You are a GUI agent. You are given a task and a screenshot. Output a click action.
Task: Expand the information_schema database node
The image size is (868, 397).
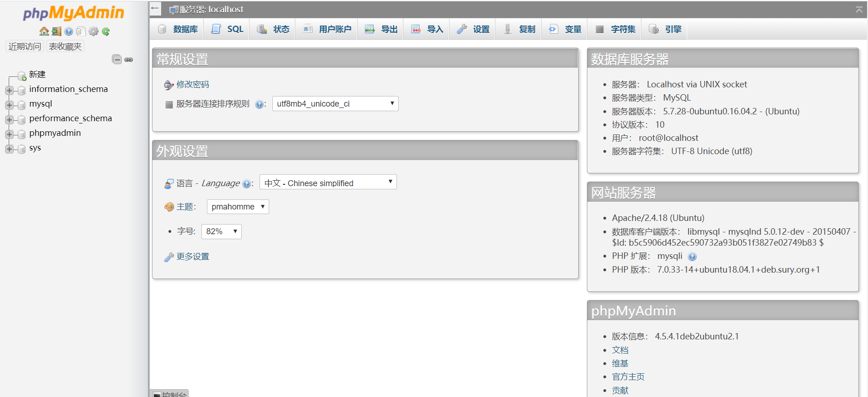coord(9,90)
